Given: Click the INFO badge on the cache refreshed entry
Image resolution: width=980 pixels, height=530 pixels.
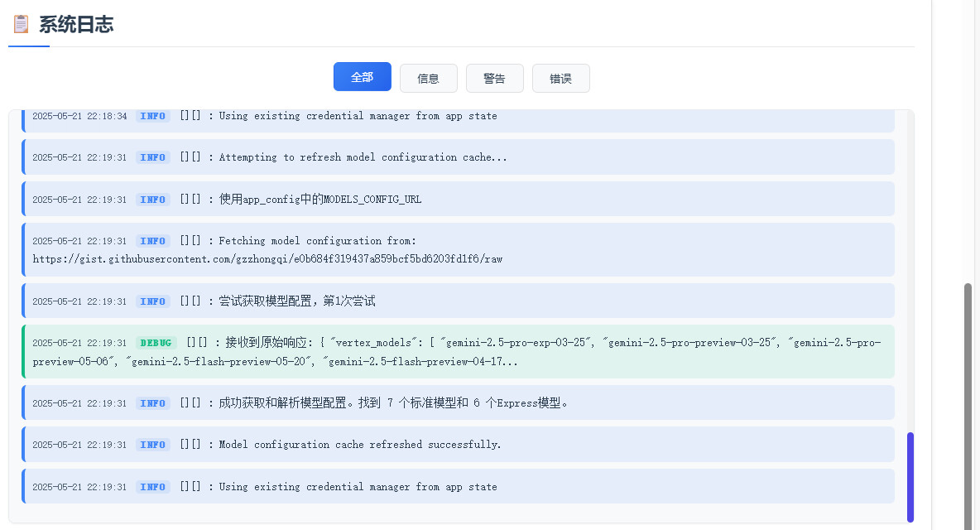Looking at the screenshot, I should tap(152, 445).
